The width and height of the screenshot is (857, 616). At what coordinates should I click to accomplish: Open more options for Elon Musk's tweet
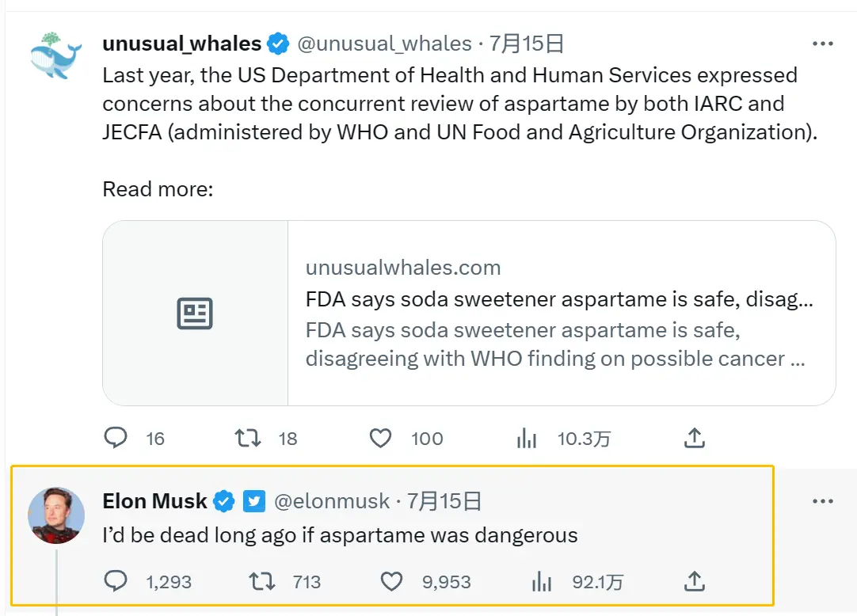click(x=823, y=501)
